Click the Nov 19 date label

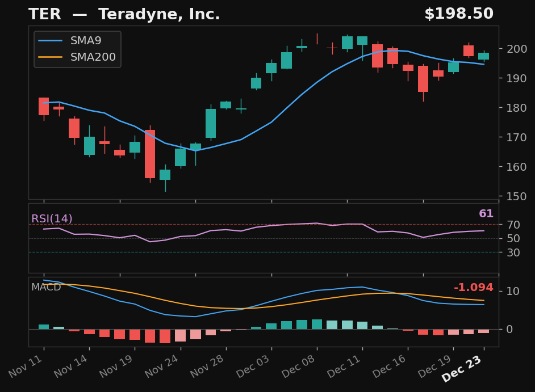[x=116, y=366]
